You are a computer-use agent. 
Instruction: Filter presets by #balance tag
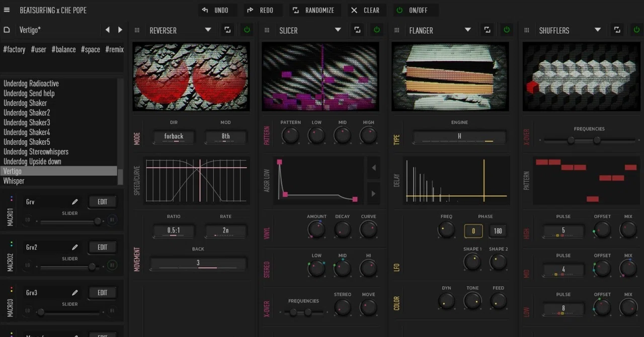63,49
